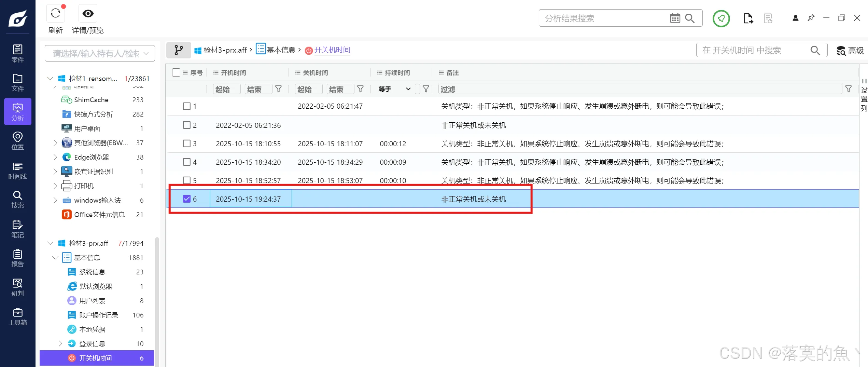Expand the Edge浏览器 tree node

(55, 157)
